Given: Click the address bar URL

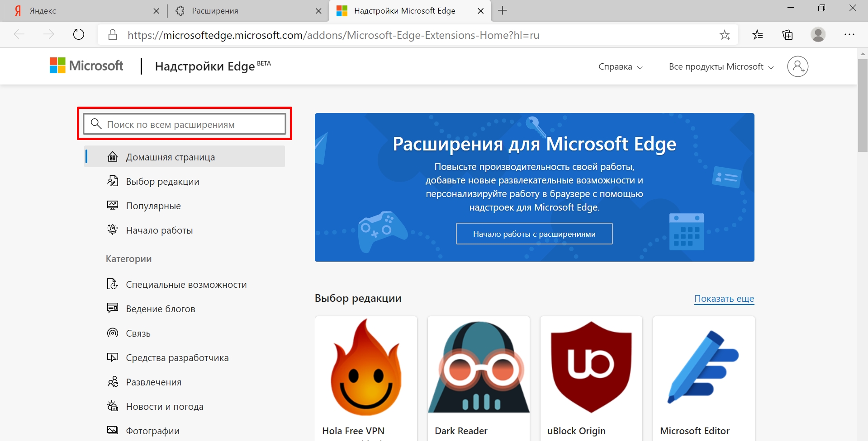Looking at the screenshot, I should pos(333,35).
